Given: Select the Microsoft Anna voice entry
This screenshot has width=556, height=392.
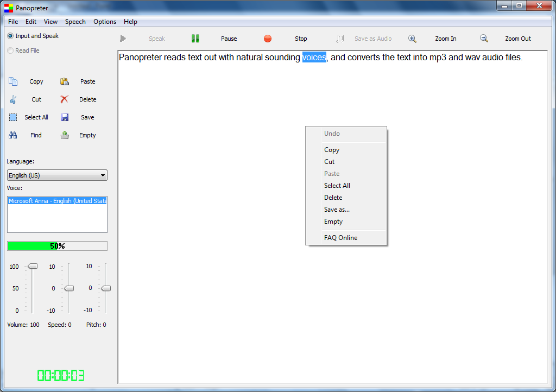Looking at the screenshot, I should (x=57, y=201).
